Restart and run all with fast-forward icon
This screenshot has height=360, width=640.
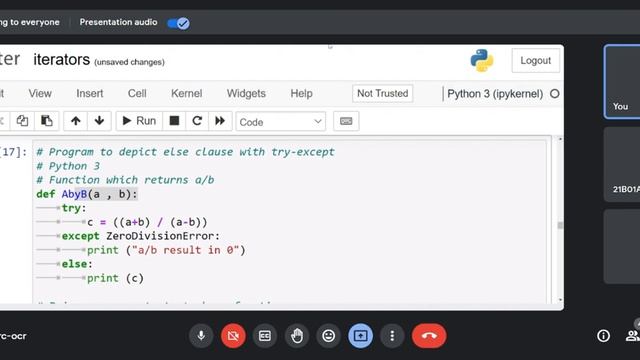(x=220, y=121)
